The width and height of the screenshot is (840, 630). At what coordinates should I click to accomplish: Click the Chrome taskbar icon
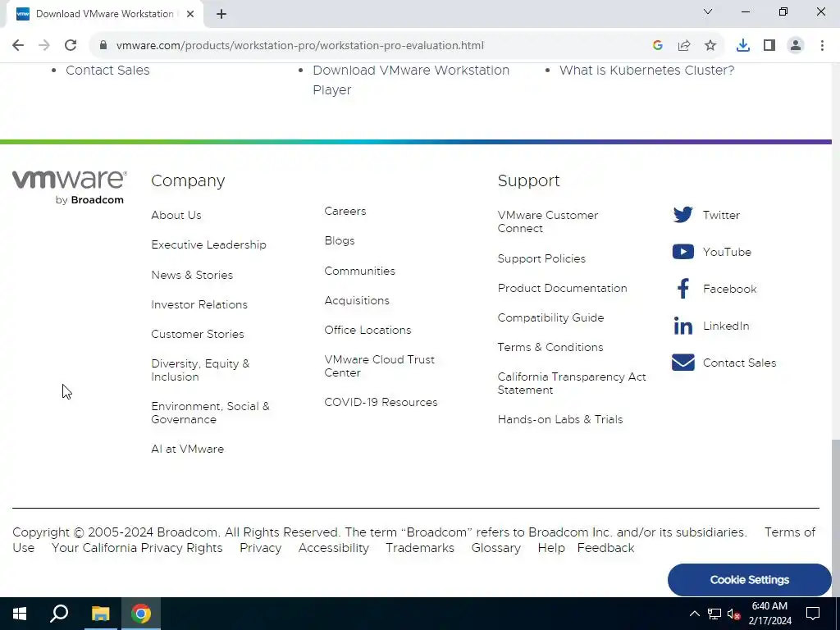[x=141, y=614]
